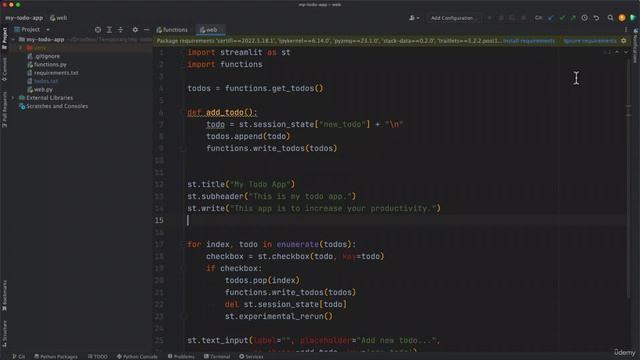Toggle Structure side tool tab

(x=4, y=333)
